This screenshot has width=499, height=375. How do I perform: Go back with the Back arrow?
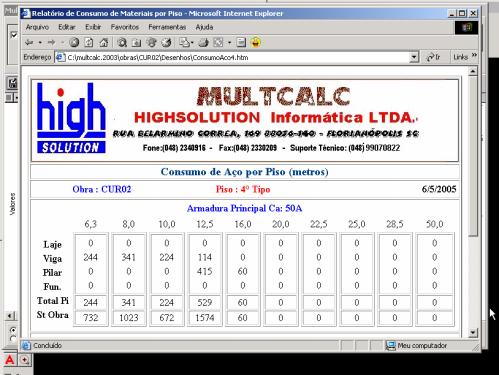click(x=29, y=42)
